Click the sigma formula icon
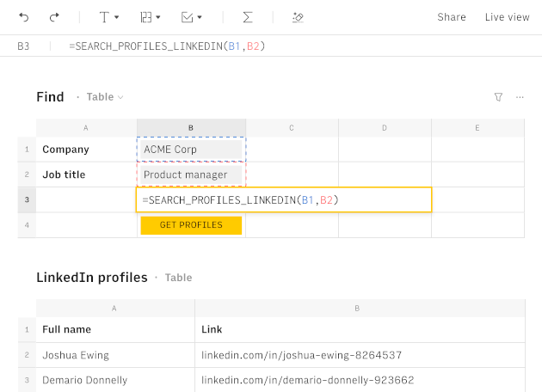Screen dimensions: 542x392 click(x=248, y=17)
